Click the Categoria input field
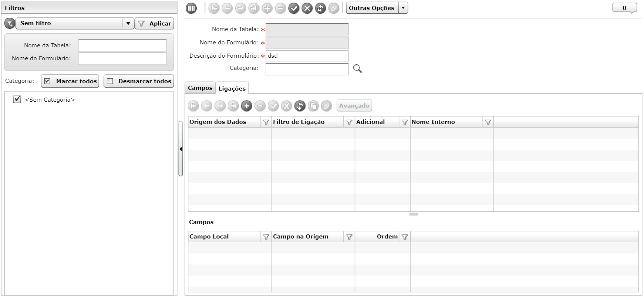Screen dimensions: 644x298 [307, 69]
